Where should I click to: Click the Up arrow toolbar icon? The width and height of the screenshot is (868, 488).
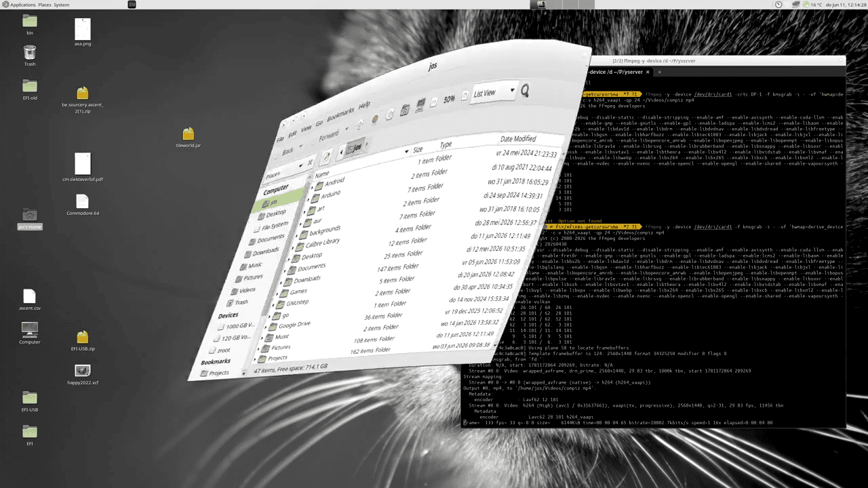[360, 124]
